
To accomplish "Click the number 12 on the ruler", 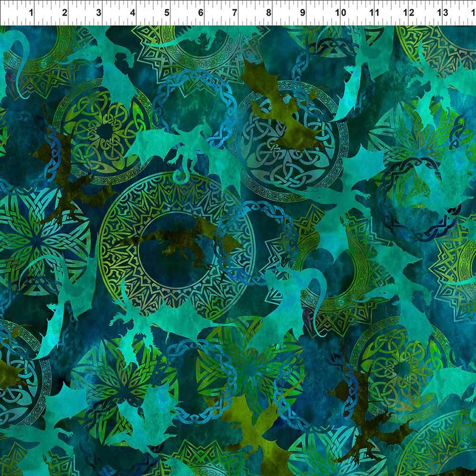I will 408,13.
